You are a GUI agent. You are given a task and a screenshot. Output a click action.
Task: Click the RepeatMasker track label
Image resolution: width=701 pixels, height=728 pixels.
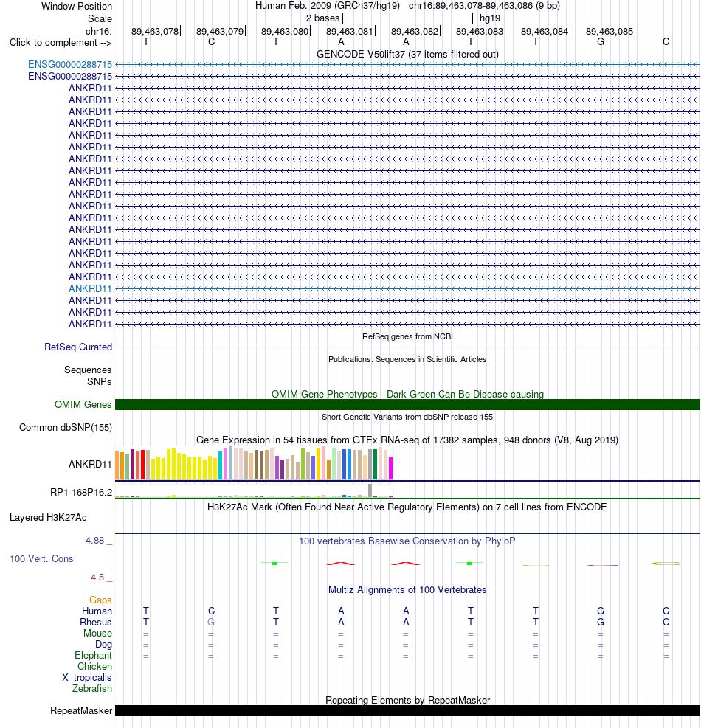[x=81, y=711]
